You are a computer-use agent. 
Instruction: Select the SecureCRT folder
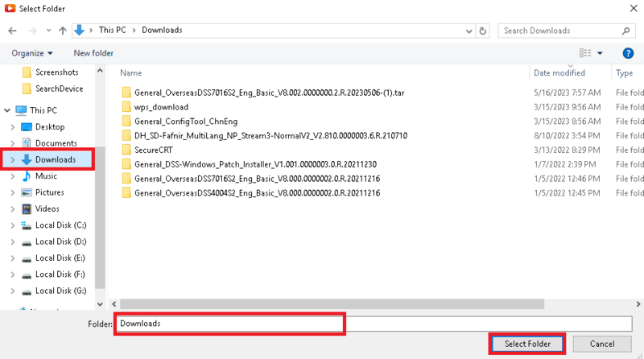click(154, 151)
